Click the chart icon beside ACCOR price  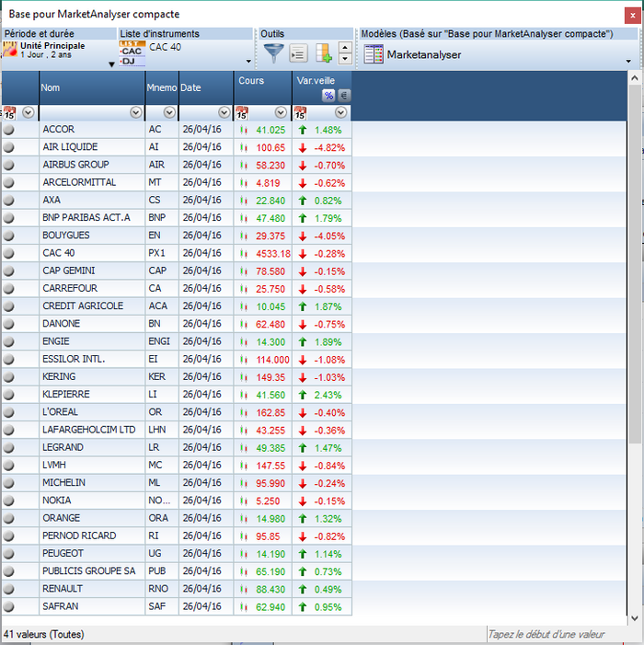coord(244,130)
